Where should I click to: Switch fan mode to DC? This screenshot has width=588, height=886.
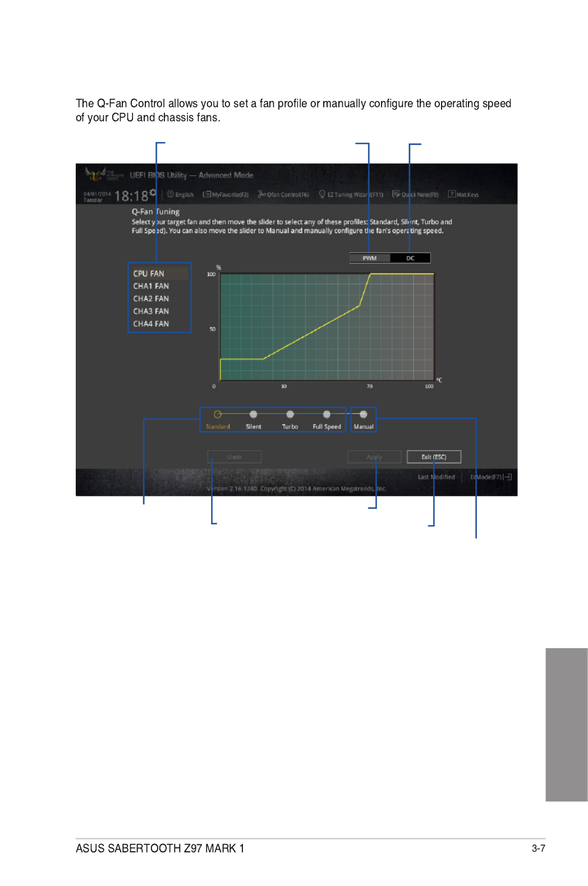(410, 258)
